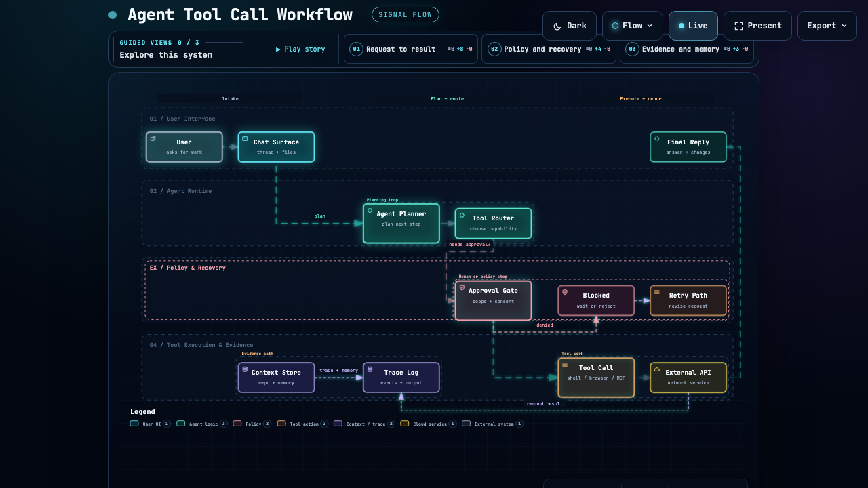Select the Request to result guided view

pyautogui.click(x=411, y=49)
